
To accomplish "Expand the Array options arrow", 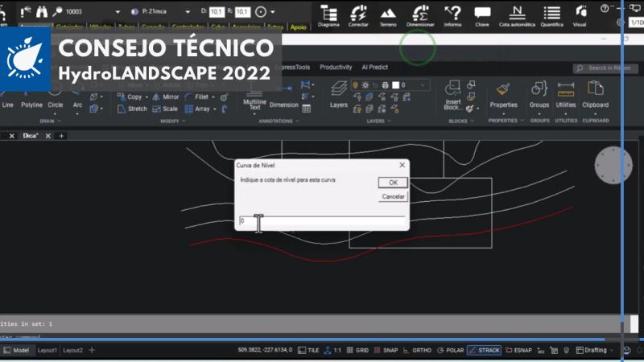I will tap(214, 109).
